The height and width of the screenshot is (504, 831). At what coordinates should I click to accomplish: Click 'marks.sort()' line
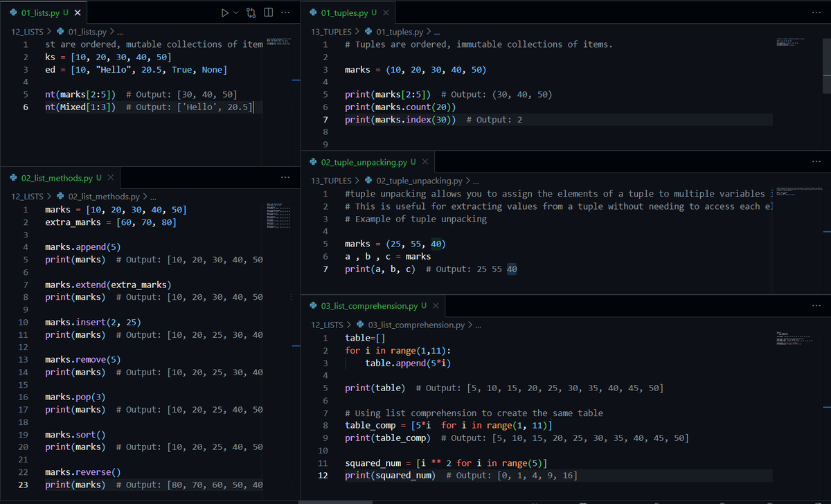pos(75,435)
